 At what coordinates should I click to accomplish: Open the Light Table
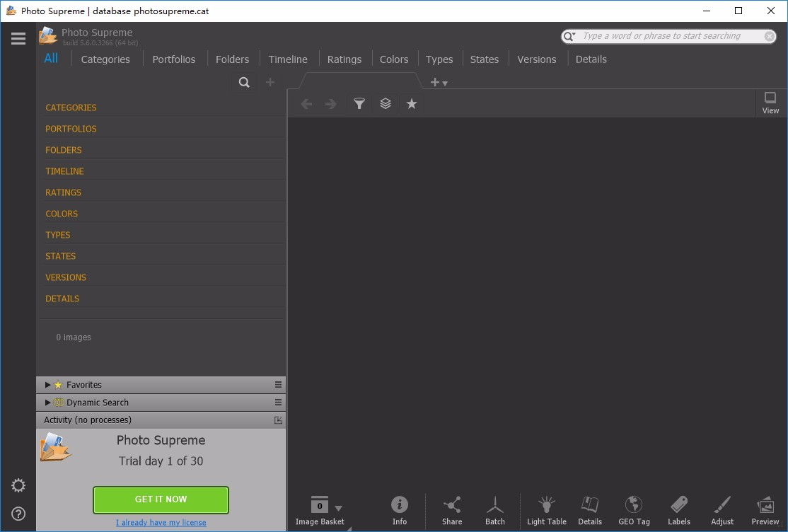[x=546, y=510]
